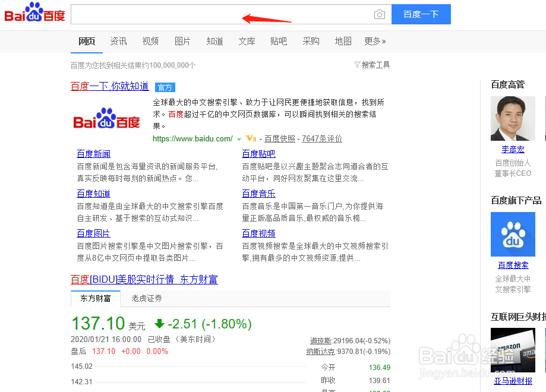Viewport: 546px width, 392px height.
Task: Expand the 更多» menu
Action: (x=375, y=41)
